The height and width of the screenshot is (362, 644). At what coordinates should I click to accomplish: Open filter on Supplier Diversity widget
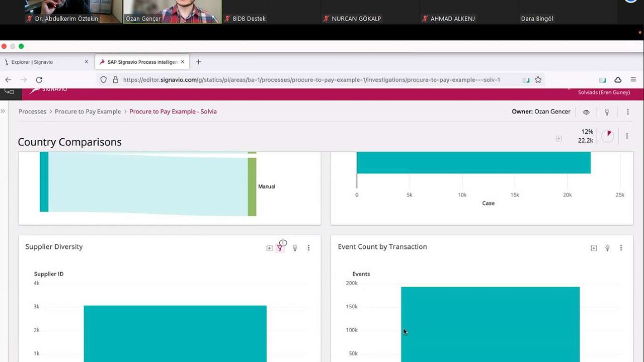(x=280, y=248)
